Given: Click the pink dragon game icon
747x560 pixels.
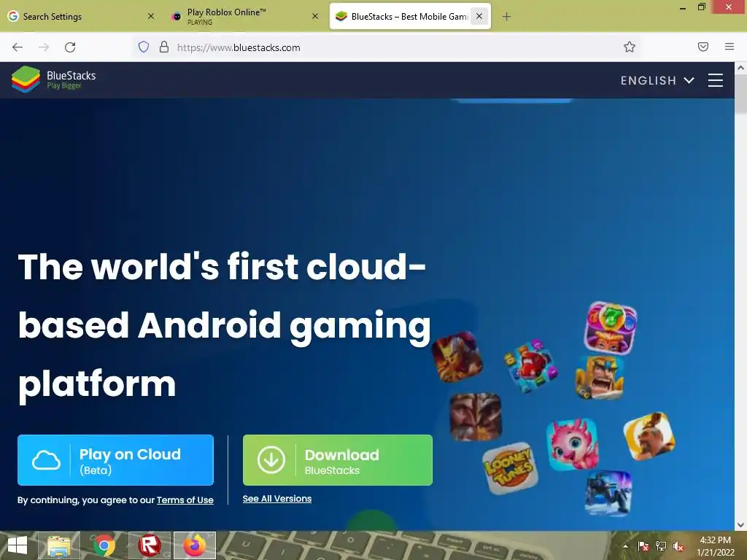Looking at the screenshot, I should pos(573,445).
